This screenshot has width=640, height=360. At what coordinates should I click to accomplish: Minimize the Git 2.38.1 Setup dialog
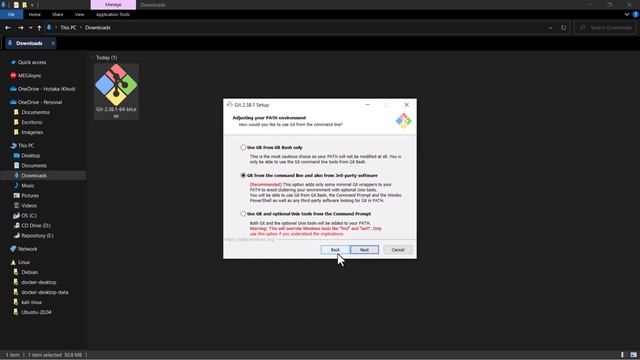(x=367, y=105)
